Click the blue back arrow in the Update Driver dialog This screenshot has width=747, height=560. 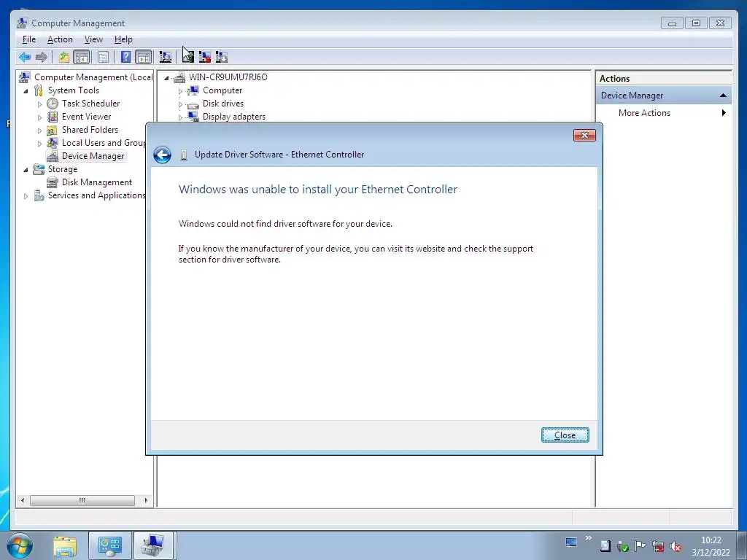[163, 155]
